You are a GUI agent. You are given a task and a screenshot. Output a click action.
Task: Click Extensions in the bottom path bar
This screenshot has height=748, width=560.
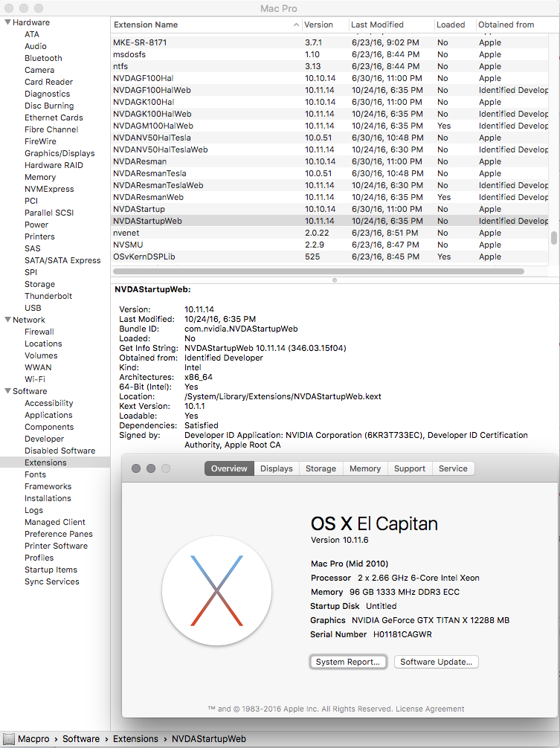click(x=135, y=739)
